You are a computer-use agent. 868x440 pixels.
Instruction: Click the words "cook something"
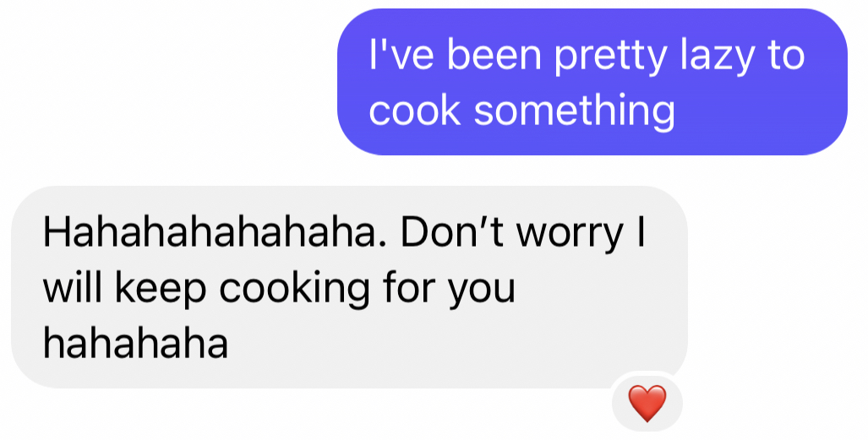[x=521, y=110]
